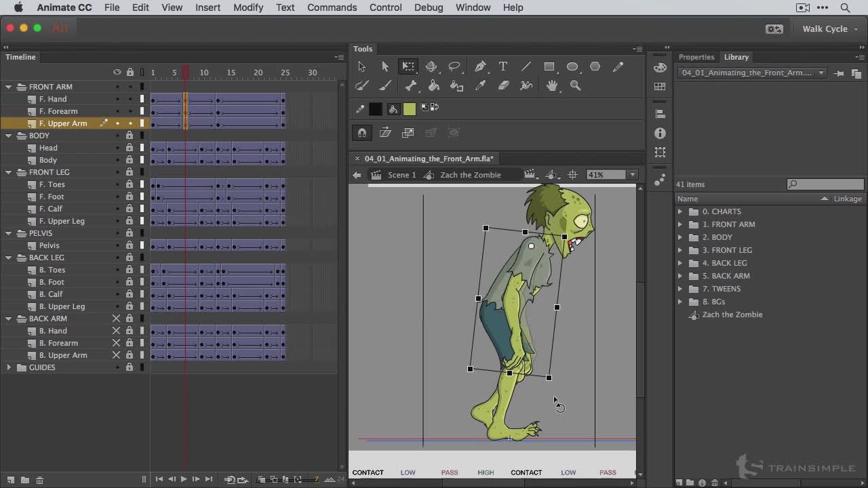
Task: Select the Hand tool
Action: [552, 85]
